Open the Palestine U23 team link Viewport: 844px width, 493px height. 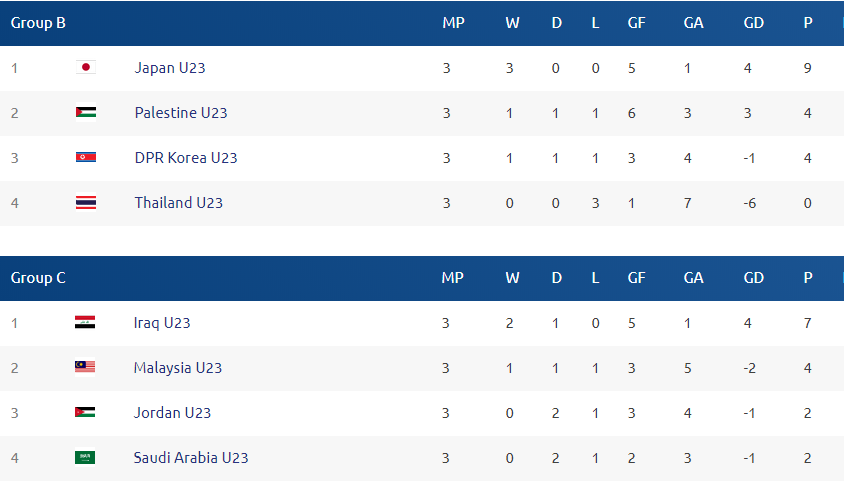181,113
